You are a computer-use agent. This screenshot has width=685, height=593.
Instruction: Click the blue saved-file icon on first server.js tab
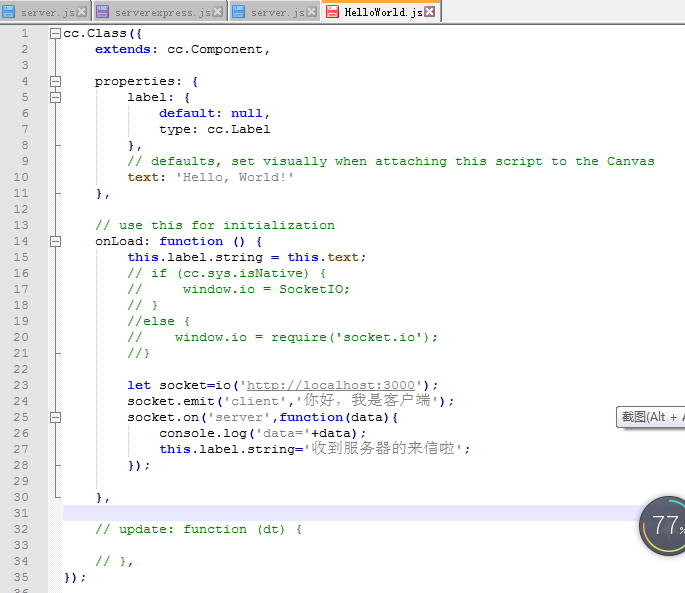(x=8, y=12)
